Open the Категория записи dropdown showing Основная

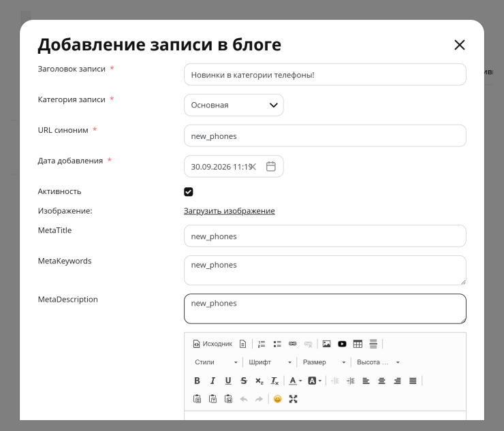[234, 105]
